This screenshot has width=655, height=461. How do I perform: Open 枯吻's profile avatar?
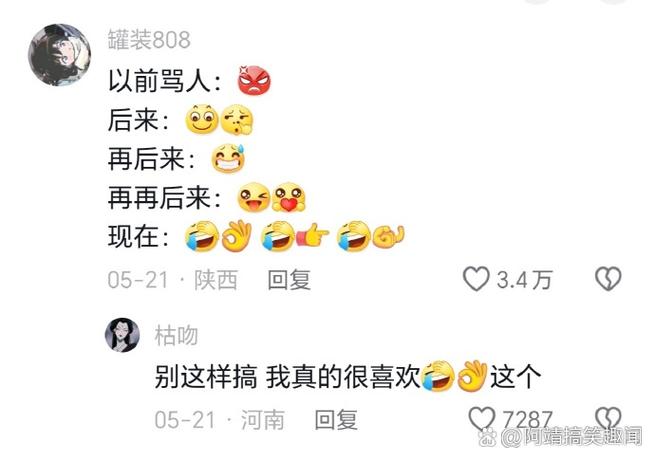pos(122,335)
